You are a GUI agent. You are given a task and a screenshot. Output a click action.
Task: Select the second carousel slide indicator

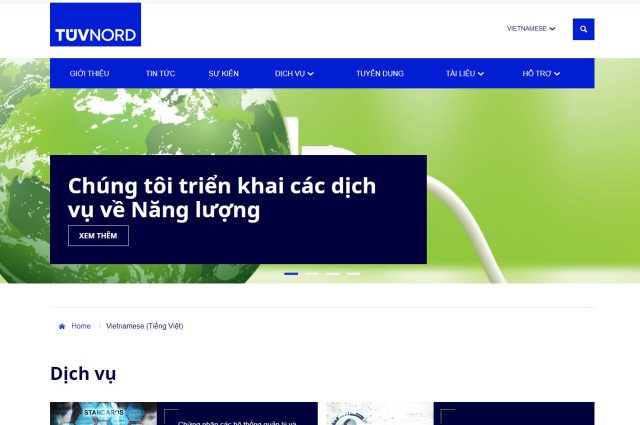click(312, 274)
